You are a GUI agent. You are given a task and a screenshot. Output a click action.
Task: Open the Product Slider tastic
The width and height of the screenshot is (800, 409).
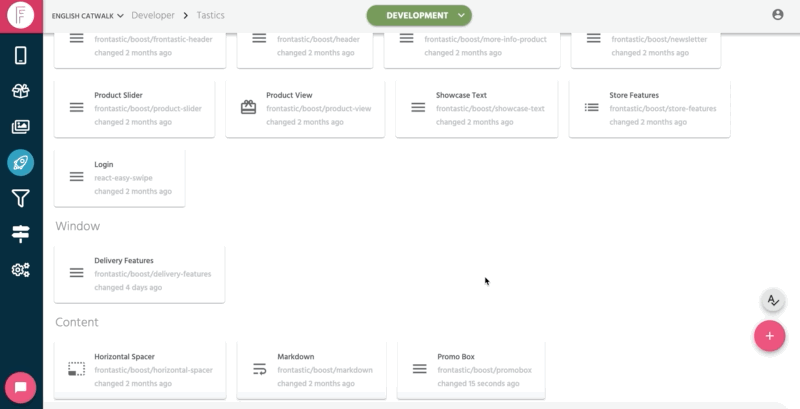coord(135,108)
